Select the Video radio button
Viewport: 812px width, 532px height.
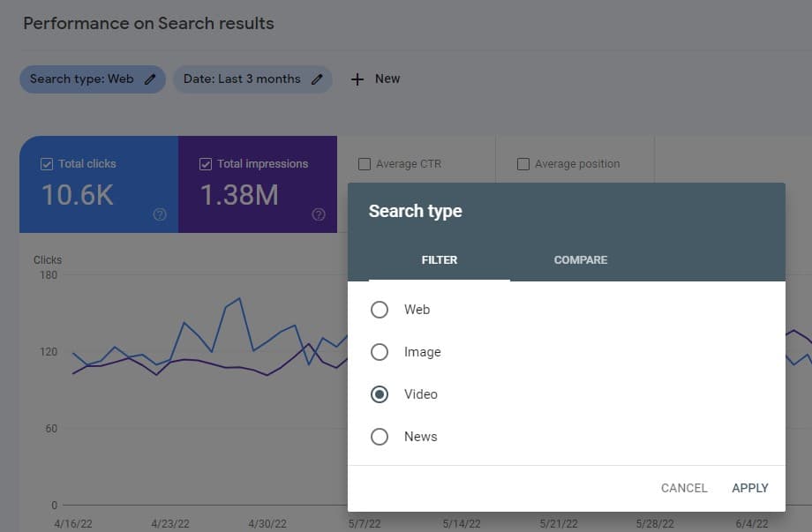[380, 394]
